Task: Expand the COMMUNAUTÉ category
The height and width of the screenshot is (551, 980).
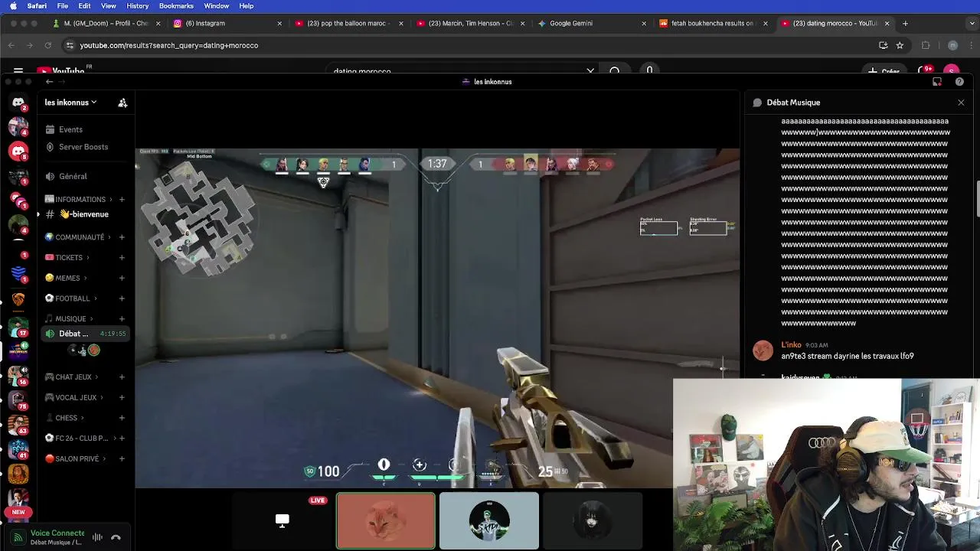Action: pyautogui.click(x=79, y=237)
